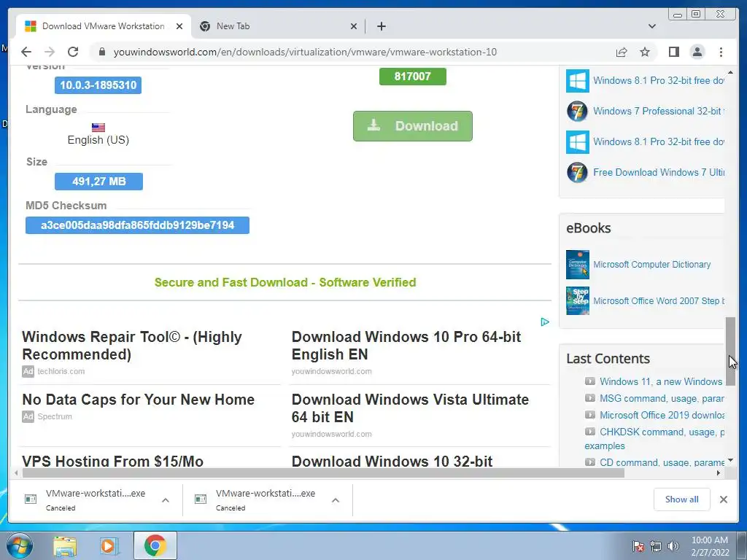View site security lock information
This screenshot has width=747, height=560.
point(101,52)
